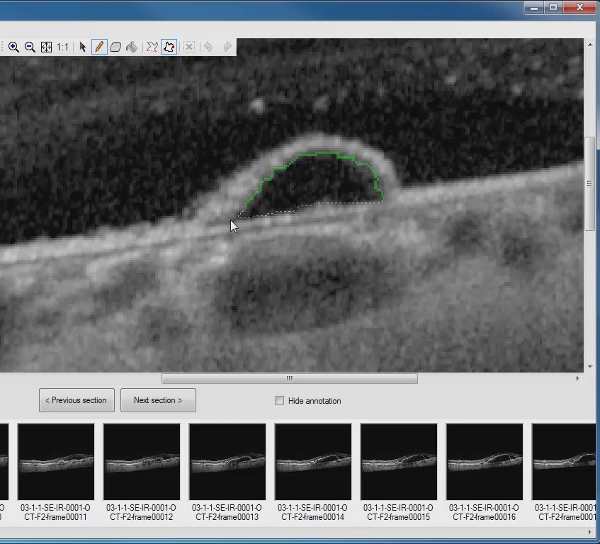This screenshot has height=544, width=600.
Task: Click the disabled delete X icon
Action: click(x=189, y=47)
